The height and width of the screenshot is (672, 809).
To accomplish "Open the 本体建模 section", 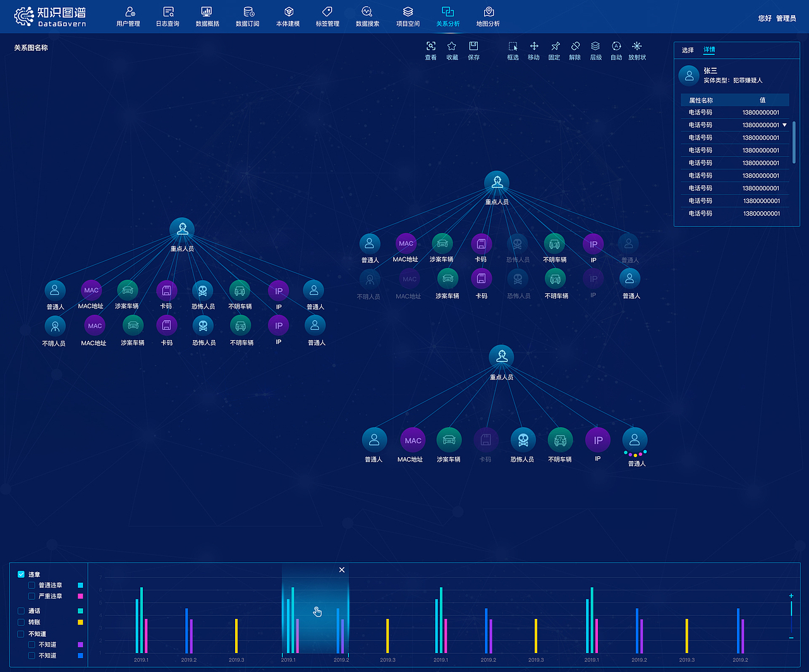I will (x=288, y=17).
